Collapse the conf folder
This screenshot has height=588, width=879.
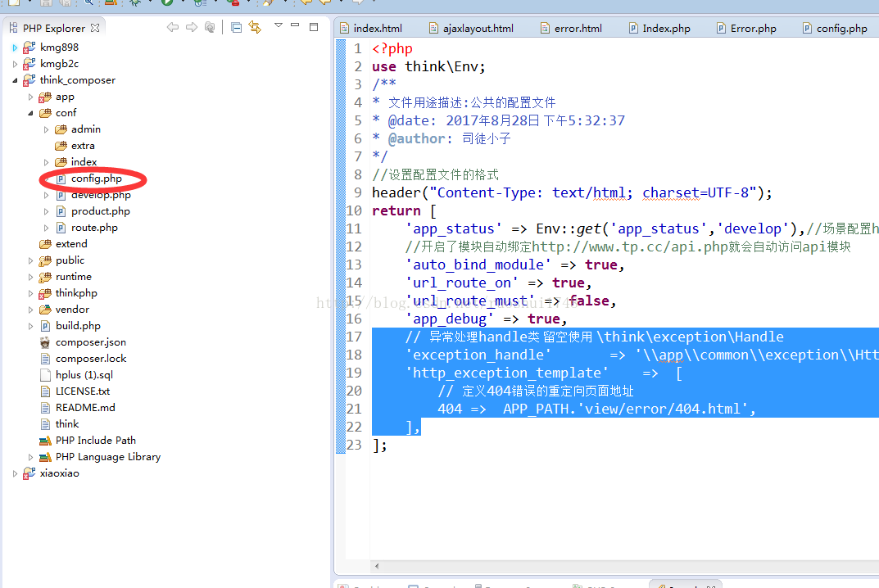(31, 113)
